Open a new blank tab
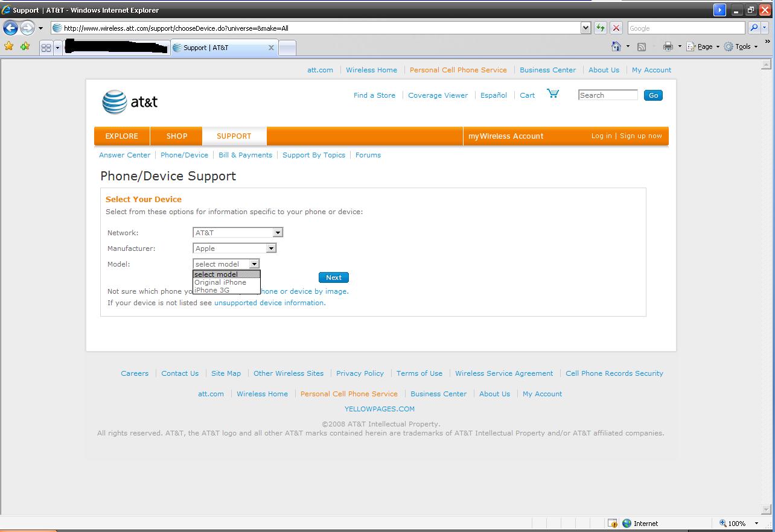The height and width of the screenshot is (532, 775). coord(287,48)
